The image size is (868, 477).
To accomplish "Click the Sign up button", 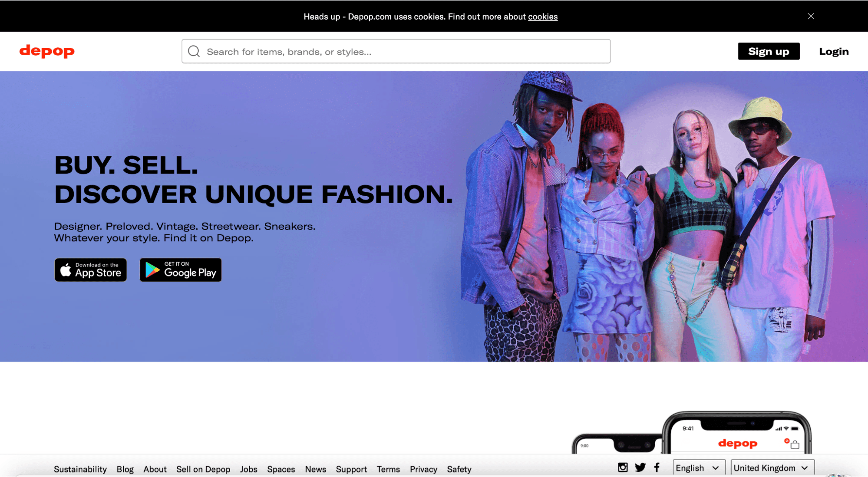I will click(x=769, y=51).
